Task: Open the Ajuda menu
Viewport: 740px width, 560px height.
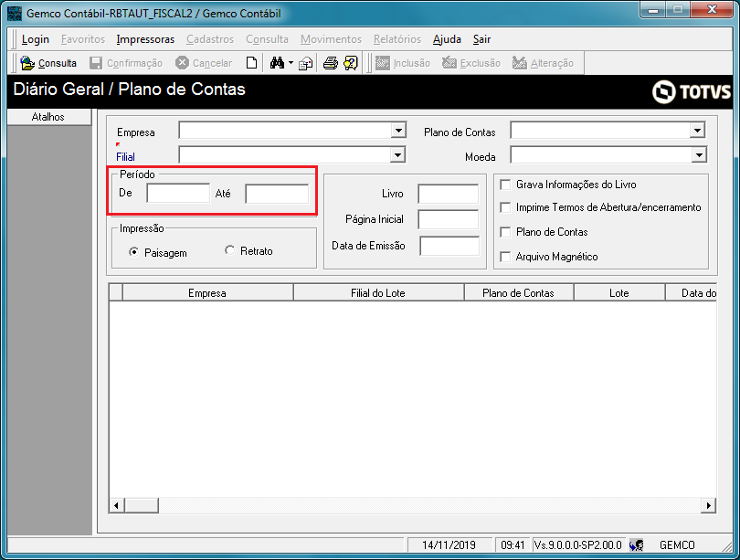Action: [447, 39]
